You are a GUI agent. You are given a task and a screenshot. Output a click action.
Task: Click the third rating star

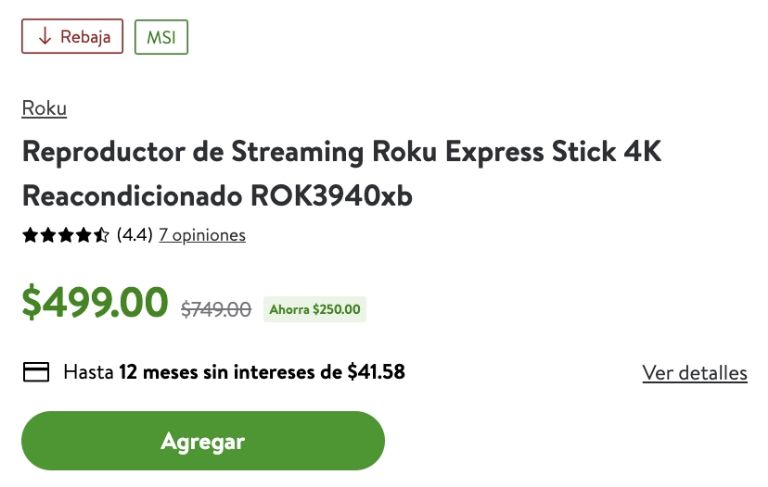click(65, 236)
